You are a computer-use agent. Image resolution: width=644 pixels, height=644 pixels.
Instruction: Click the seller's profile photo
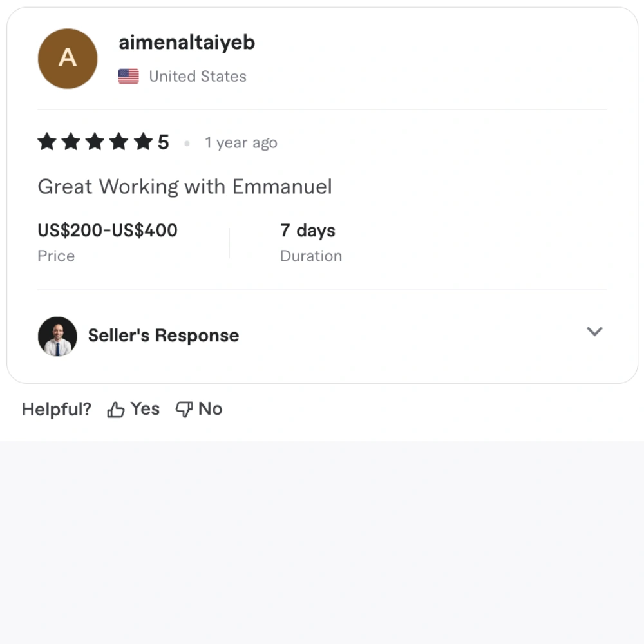tap(57, 336)
